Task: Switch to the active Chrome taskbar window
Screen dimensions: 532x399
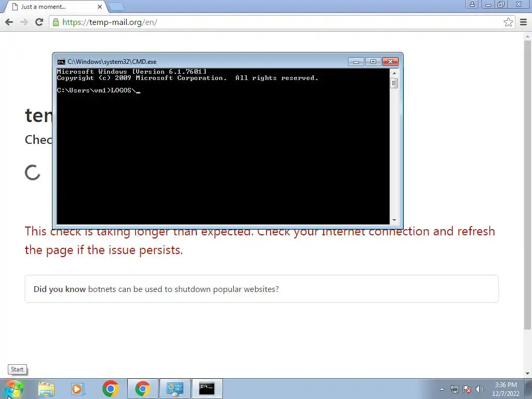Action: 142,389
